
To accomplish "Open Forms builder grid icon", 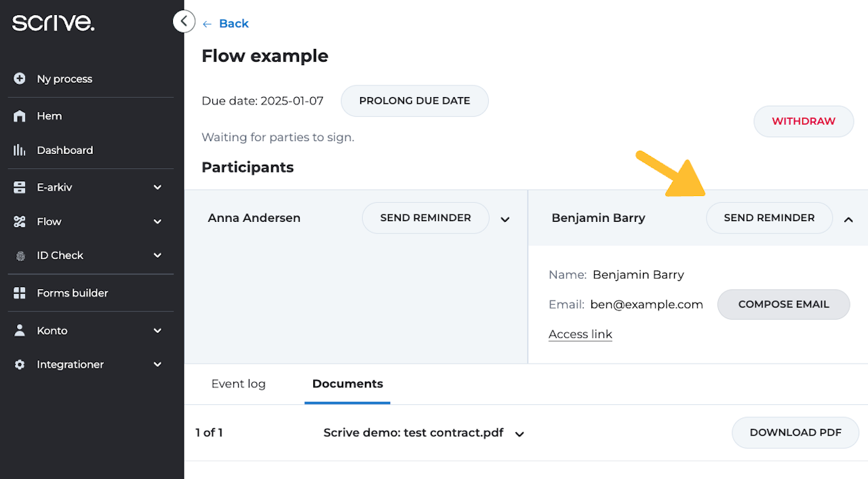I will [20, 293].
